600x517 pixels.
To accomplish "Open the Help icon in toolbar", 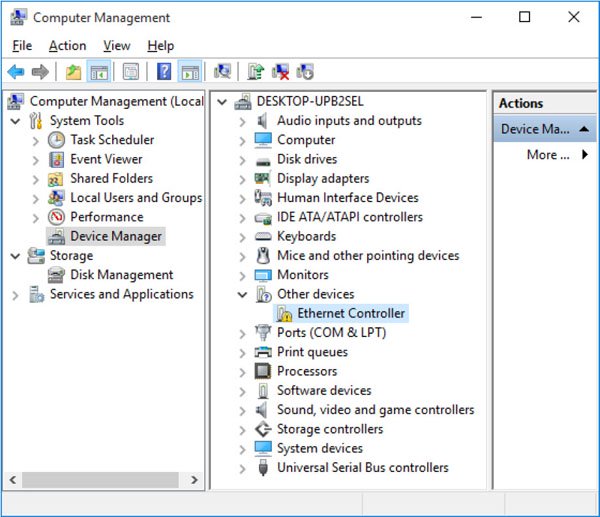I will pyautogui.click(x=164, y=72).
